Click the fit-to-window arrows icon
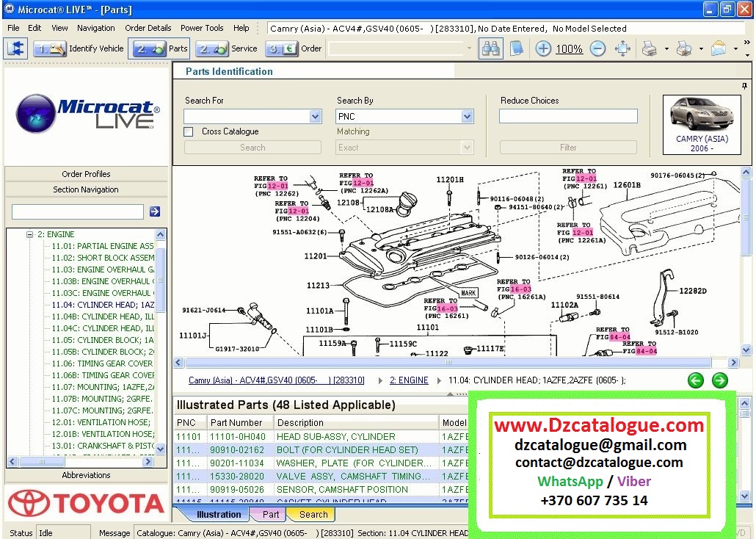The width and height of the screenshot is (756, 539). [x=622, y=48]
